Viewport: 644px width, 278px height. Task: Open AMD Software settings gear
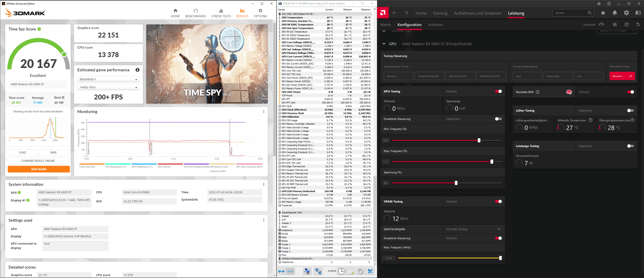point(626,13)
